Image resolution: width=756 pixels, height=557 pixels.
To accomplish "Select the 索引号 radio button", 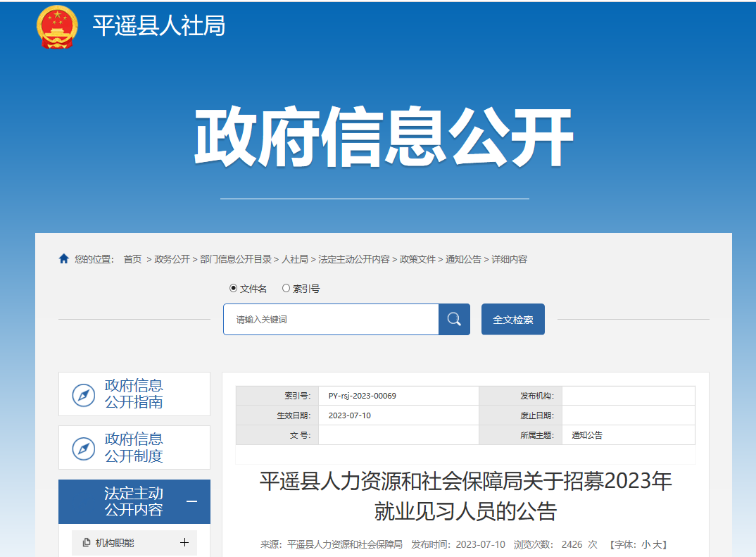I will coord(286,288).
